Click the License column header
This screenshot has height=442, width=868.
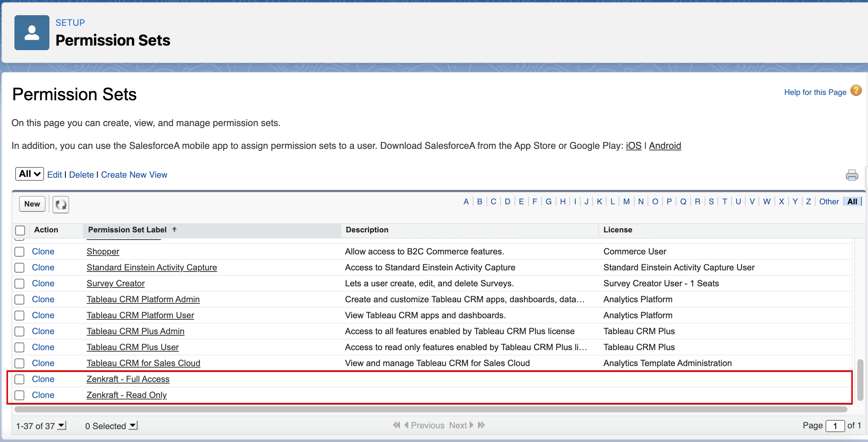618,230
